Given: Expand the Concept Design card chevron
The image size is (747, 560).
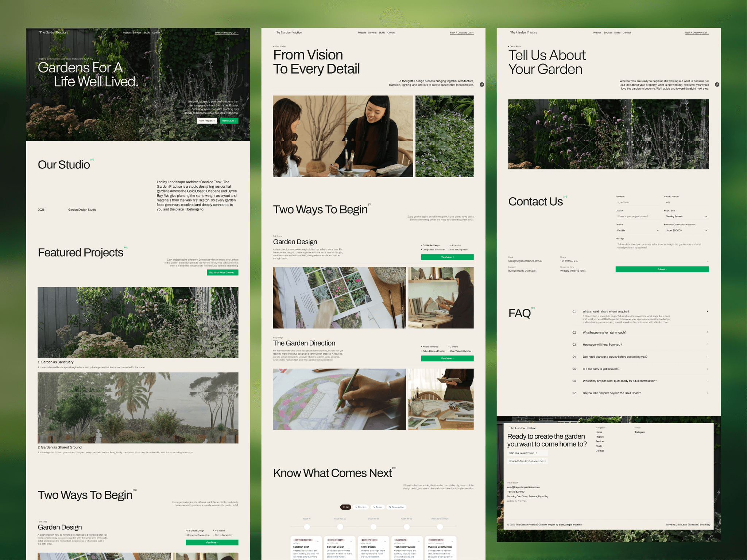Looking at the screenshot, I should click(x=351, y=541).
